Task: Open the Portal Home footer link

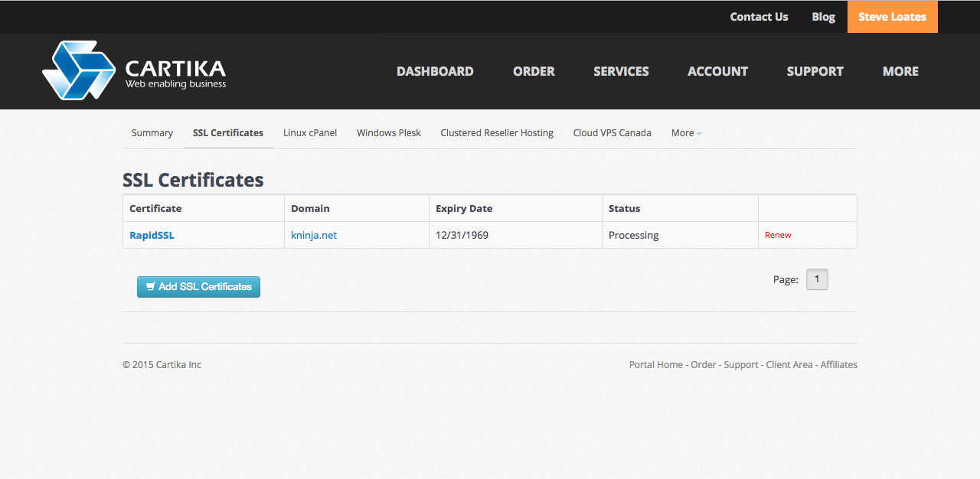Action: point(656,364)
